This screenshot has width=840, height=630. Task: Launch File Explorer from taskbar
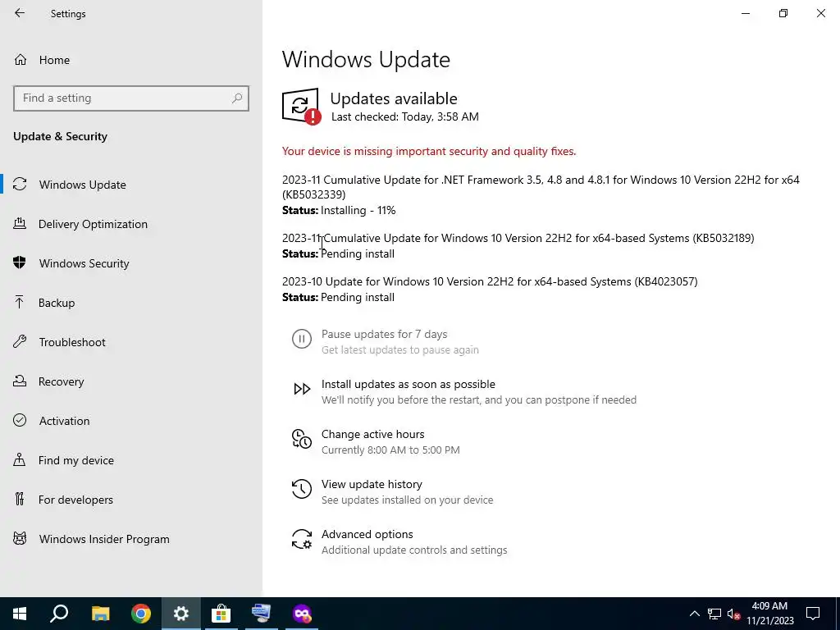100,614
